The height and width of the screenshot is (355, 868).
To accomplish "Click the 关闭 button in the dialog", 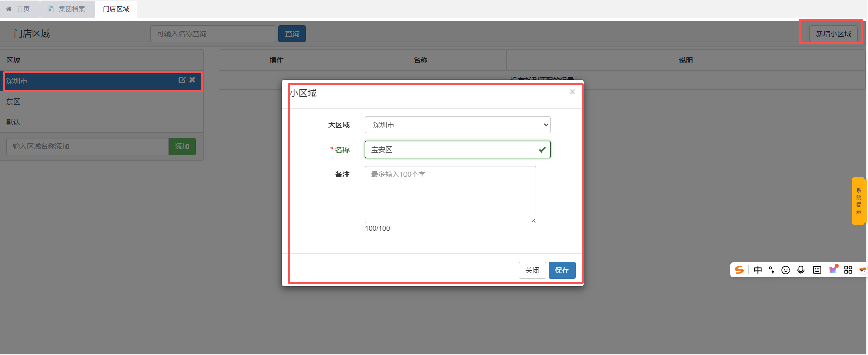I will [532, 270].
